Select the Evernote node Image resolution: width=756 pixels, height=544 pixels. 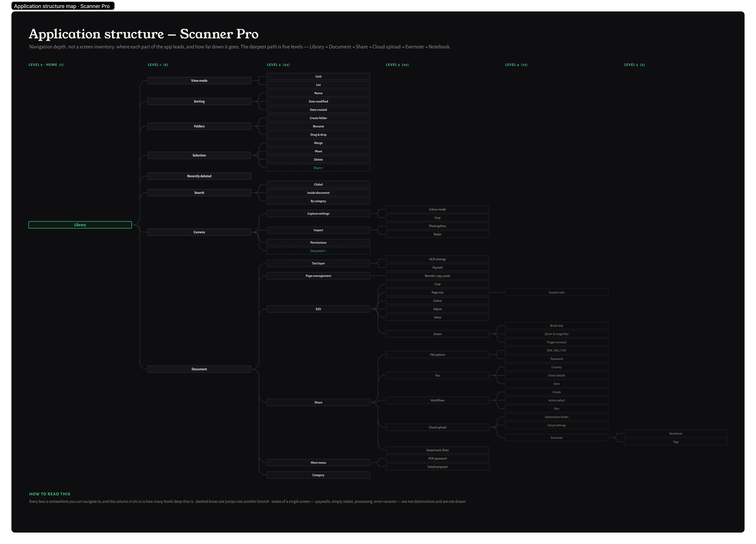click(x=557, y=438)
